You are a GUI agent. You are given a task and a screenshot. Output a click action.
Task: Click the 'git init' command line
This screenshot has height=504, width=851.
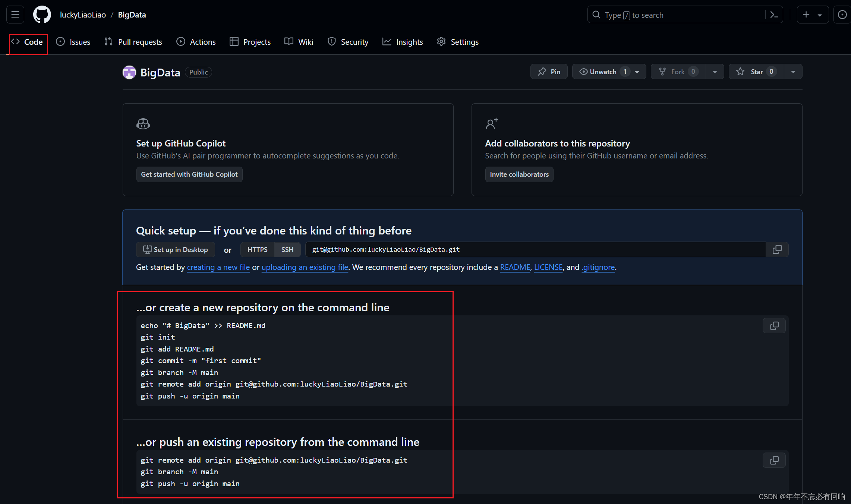pos(158,337)
